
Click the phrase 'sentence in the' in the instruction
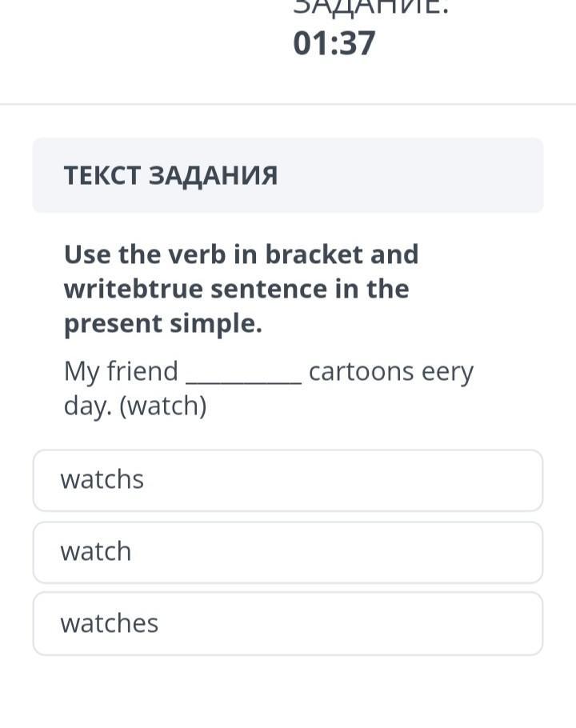tap(310, 289)
